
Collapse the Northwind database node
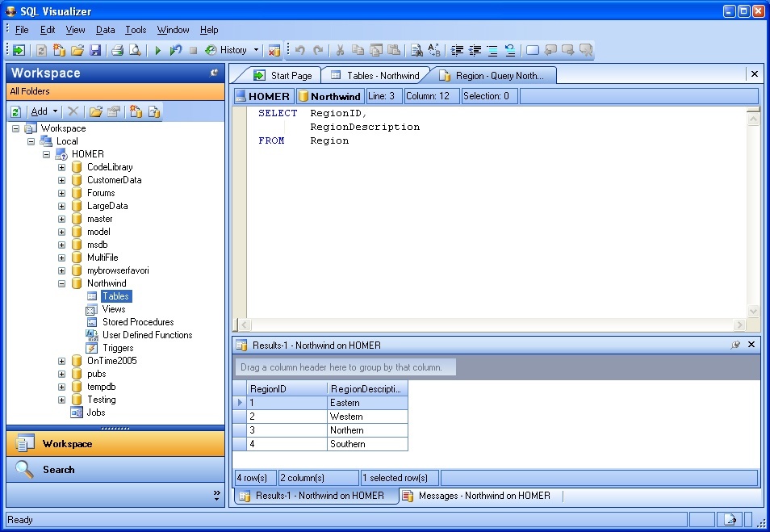pos(62,283)
